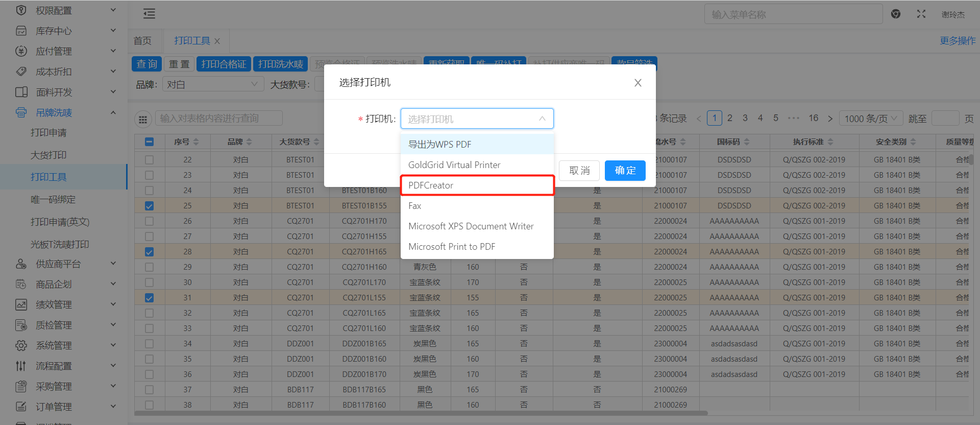Click the fullscreen toggle icon in header
This screenshot has height=425, width=980.
click(921, 14)
